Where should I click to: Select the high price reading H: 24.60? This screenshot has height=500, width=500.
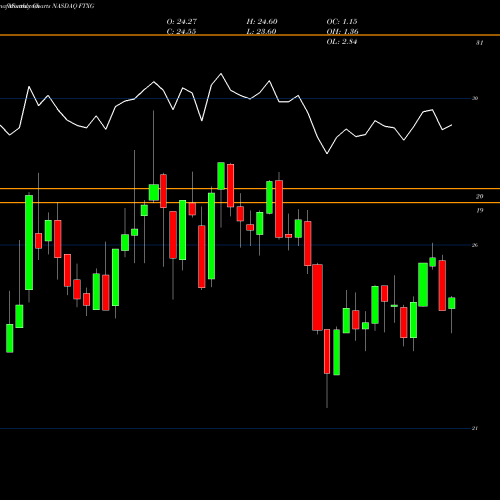click(x=262, y=22)
